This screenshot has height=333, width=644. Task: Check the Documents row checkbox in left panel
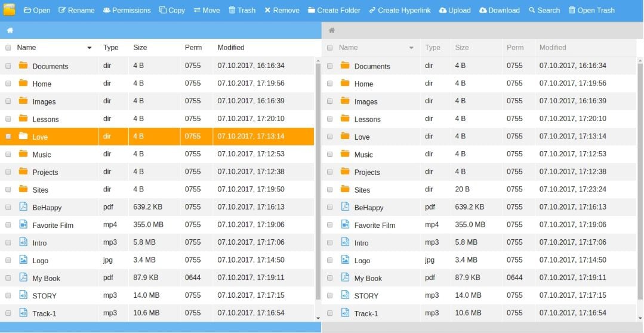click(8, 66)
